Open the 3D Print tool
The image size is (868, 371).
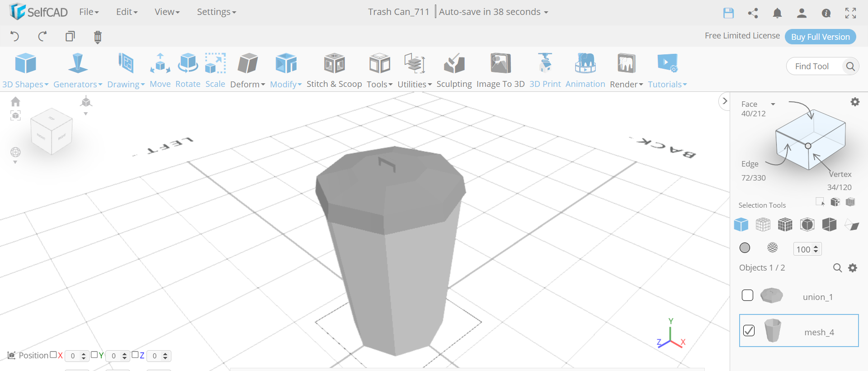point(545,71)
